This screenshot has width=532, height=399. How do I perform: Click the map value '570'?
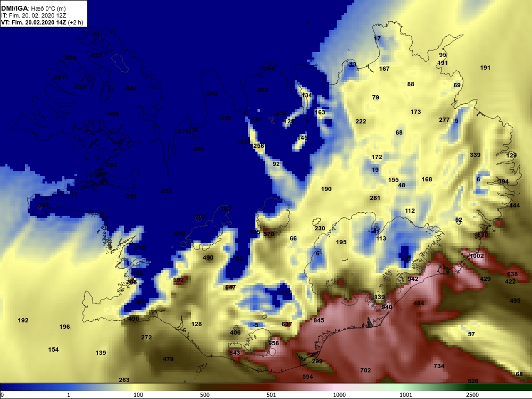(268, 234)
